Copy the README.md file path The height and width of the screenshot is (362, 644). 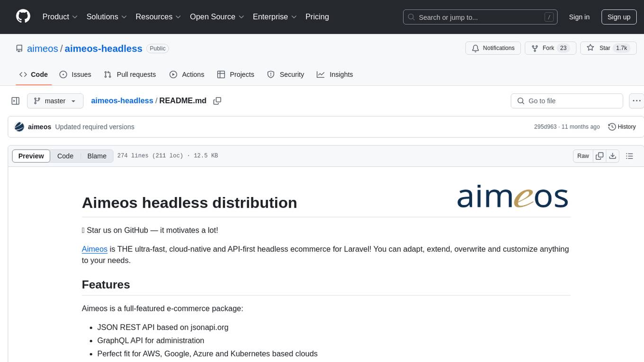point(217,101)
